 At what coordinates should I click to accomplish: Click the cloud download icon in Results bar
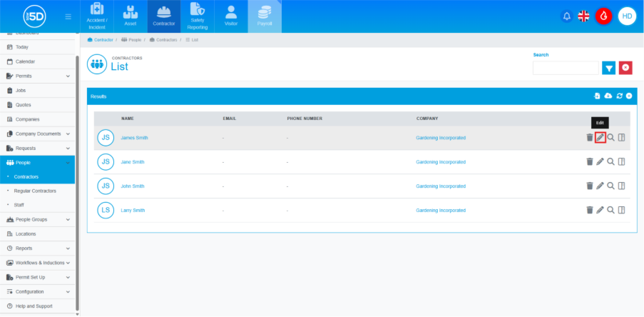(x=608, y=96)
